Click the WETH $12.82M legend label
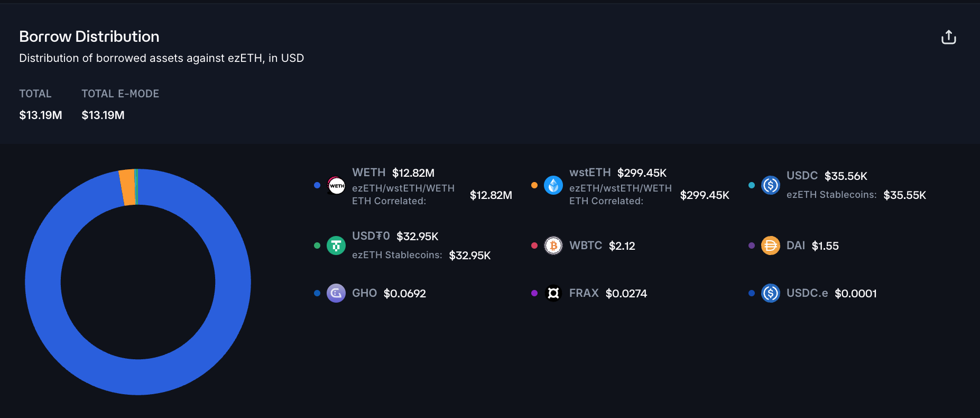Viewport: 980px width, 418px height. coord(393,173)
